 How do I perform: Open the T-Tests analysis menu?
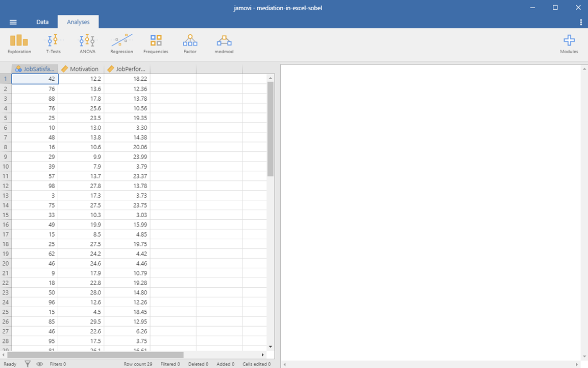[x=53, y=43]
